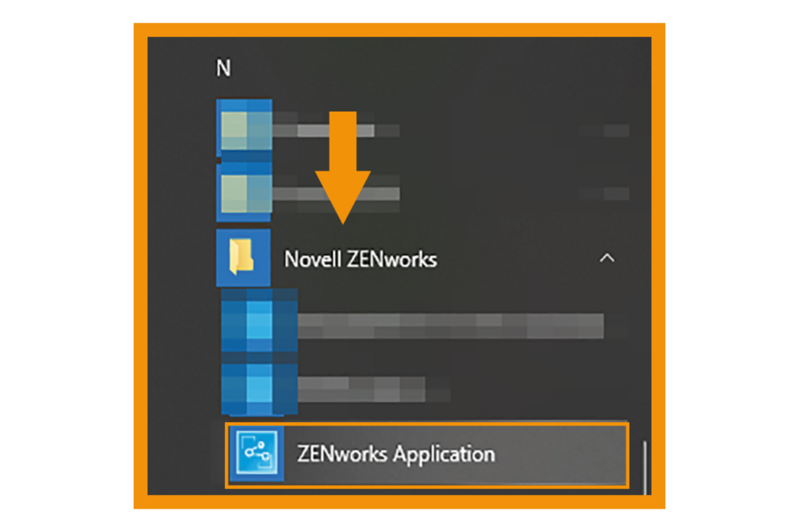Screen dimensions: 799x532
Task: Open the first blurred app name under N
Action: (336, 130)
